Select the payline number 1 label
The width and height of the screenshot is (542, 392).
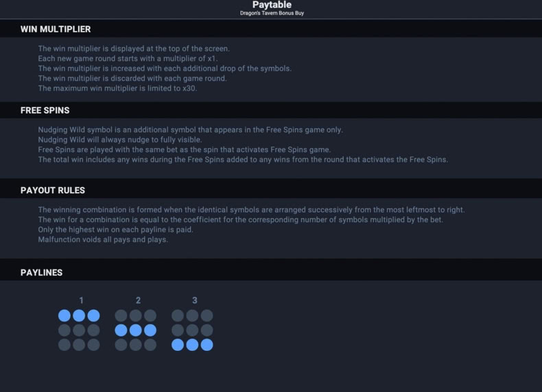[81, 300]
